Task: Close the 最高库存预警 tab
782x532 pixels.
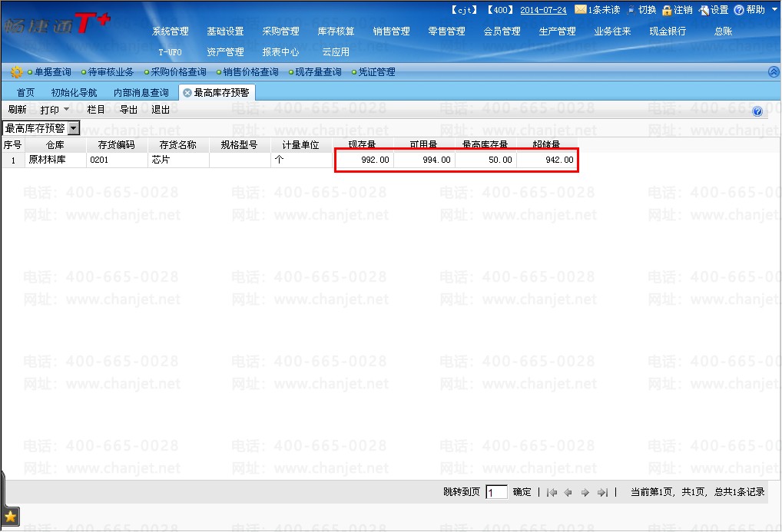Action: (187, 93)
